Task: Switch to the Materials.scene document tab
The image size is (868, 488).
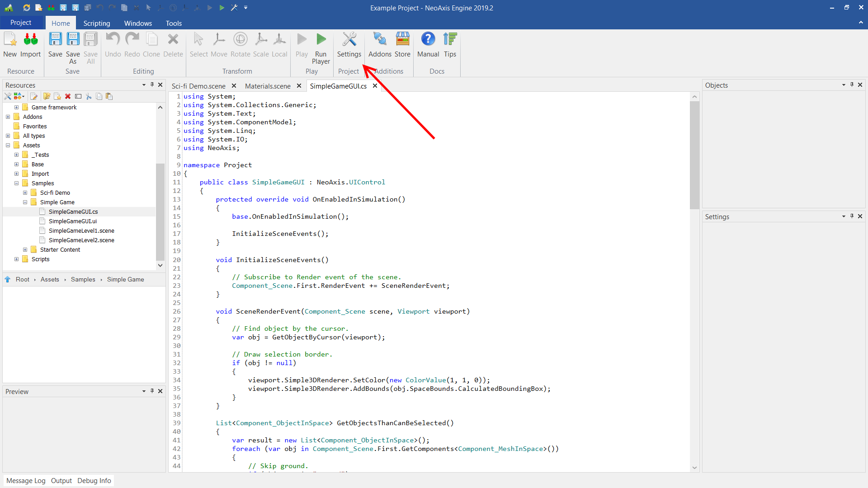Action: coord(268,86)
